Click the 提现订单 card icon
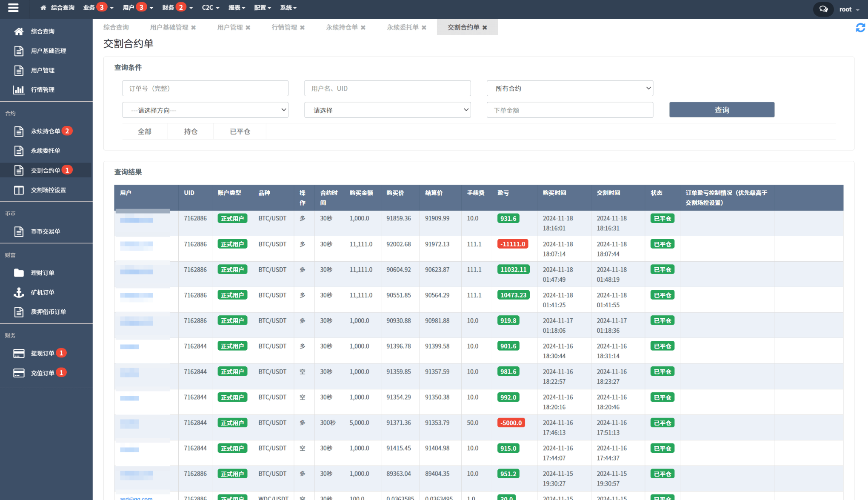This screenshot has width=868, height=500. pos(19,353)
